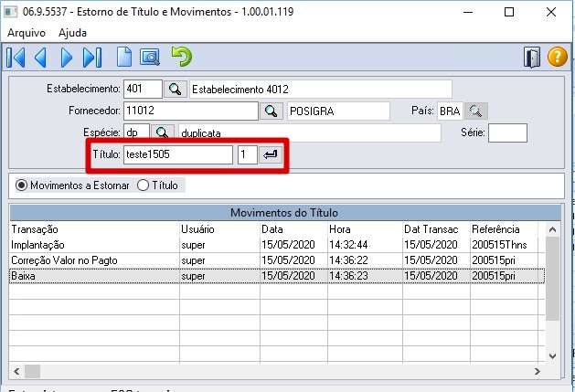
Task: Select the Baixa movement row
Action: point(277,276)
